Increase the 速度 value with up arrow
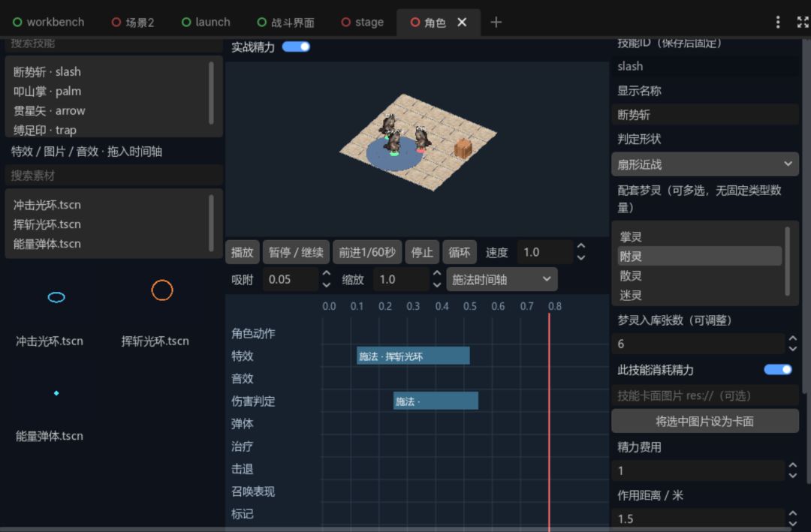 click(580, 247)
